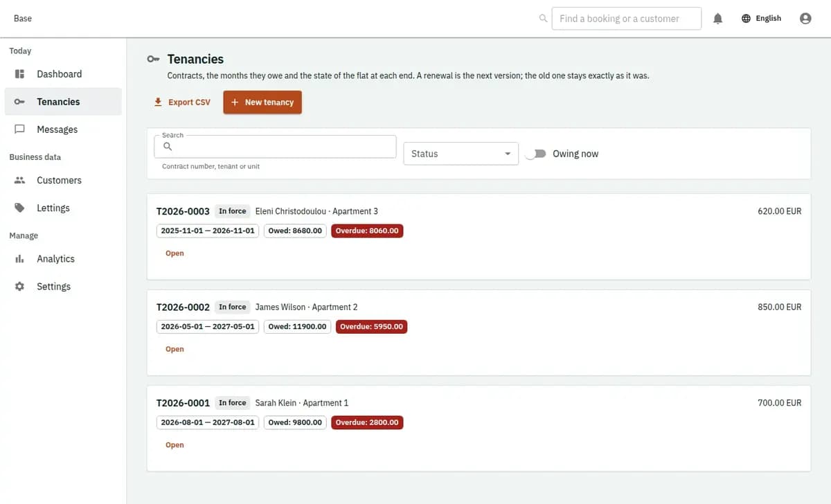Click Overdue: 8060.00 badge

(367, 231)
